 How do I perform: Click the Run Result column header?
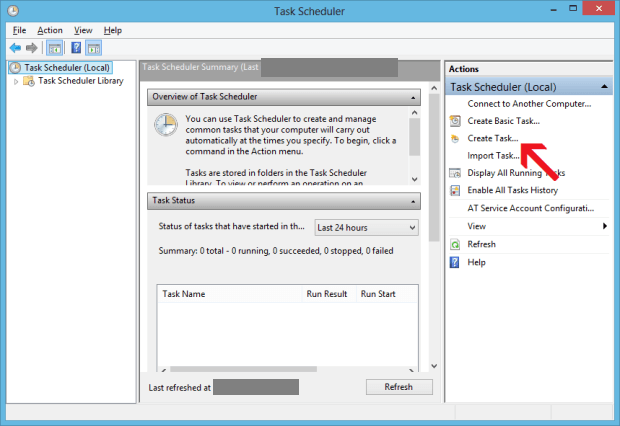[329, 294]
